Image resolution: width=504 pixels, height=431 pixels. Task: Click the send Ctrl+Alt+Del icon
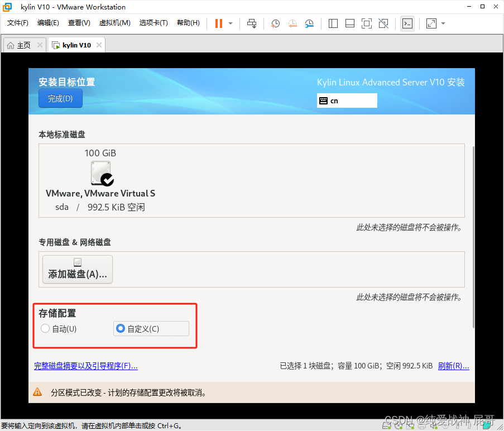tap(252, 23)
